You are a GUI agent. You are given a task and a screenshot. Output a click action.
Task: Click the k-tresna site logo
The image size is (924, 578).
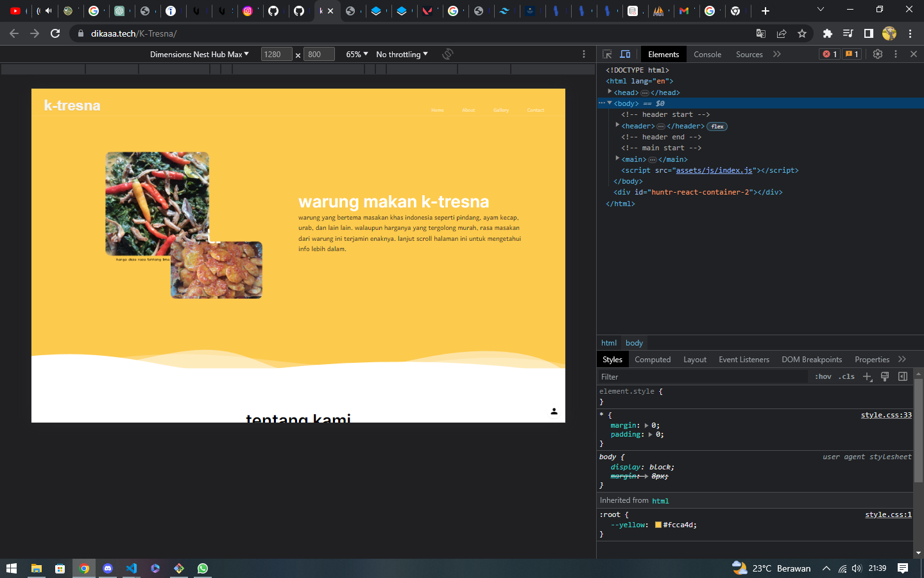[72, 105]
